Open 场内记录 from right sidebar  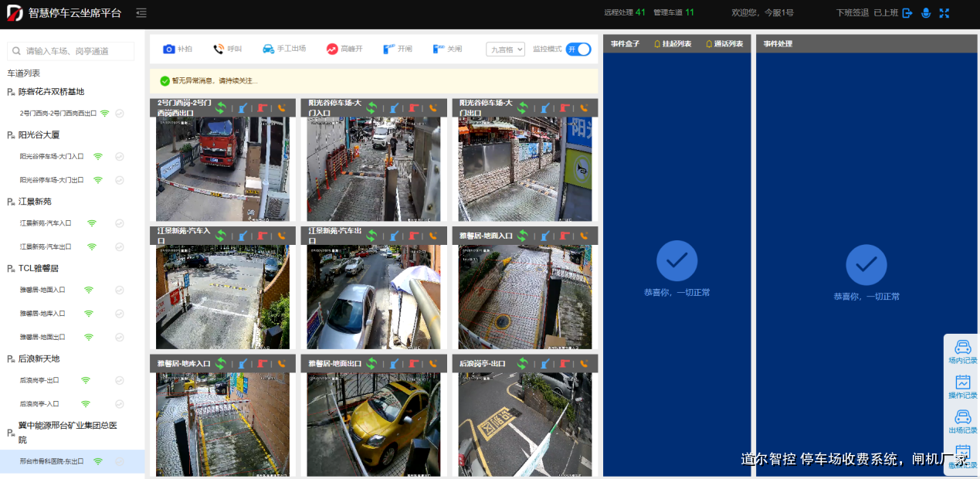[x=962, y=352]
